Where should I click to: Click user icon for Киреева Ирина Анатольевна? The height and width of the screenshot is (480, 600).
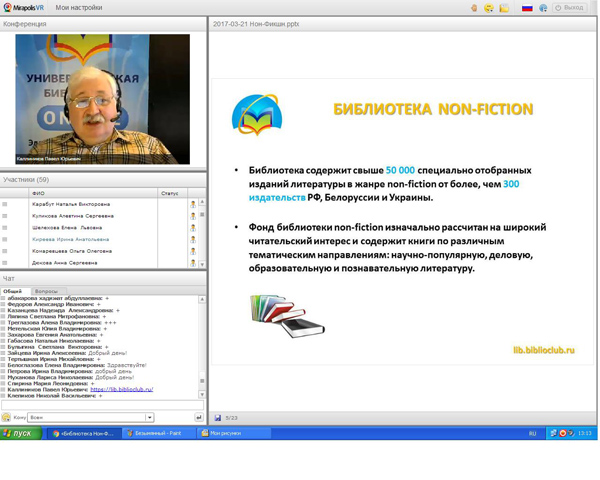tap(193, 240)
